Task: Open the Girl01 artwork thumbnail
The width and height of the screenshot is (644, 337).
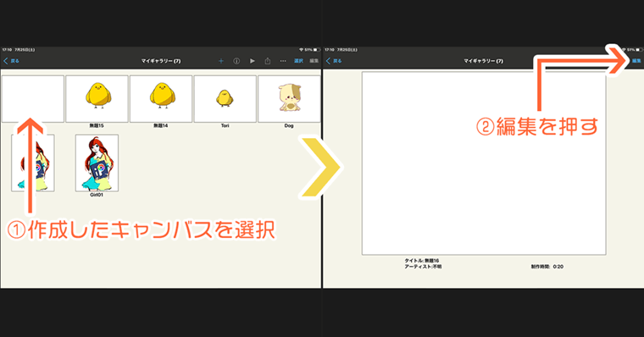Action: (97, 163)
